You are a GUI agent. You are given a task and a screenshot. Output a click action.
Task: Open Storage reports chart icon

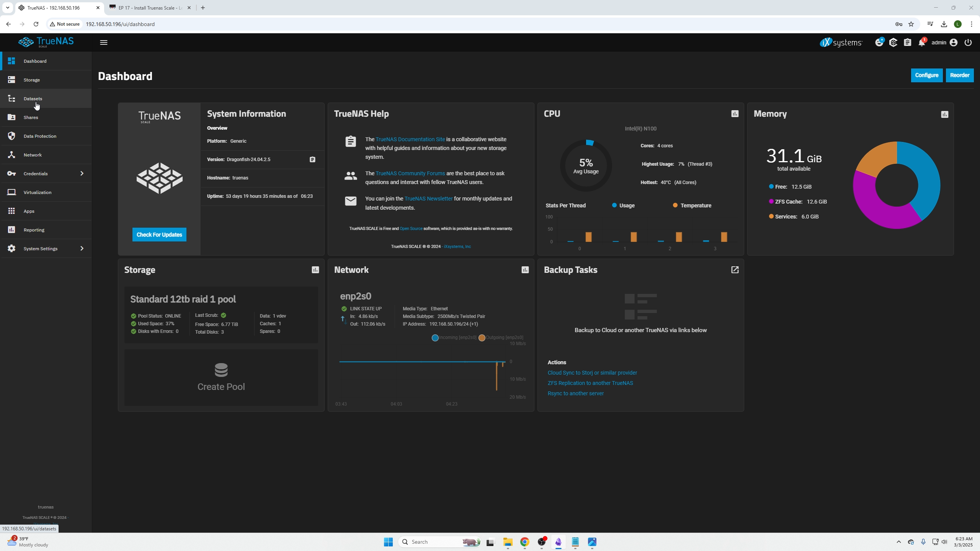315,270
